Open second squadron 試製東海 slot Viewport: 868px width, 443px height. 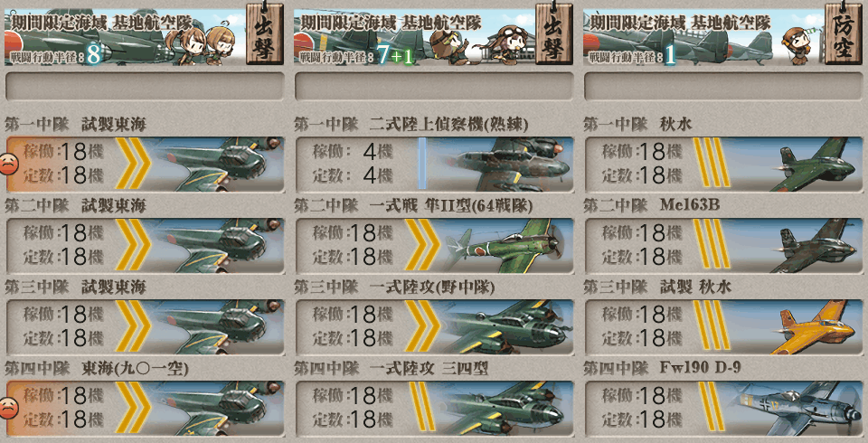tap(145, 245)
